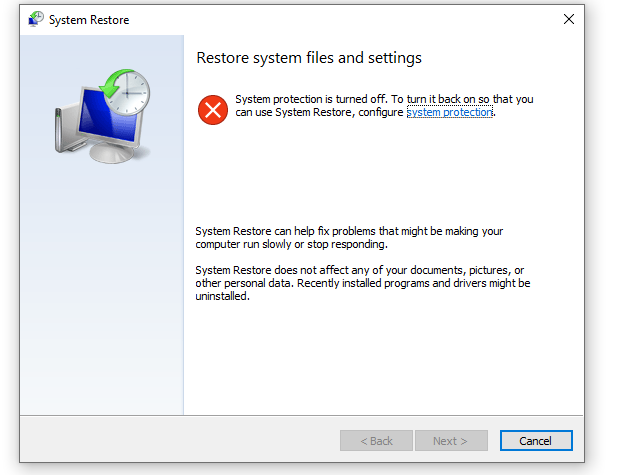
Task: Click the paragraph about fixing slow computer problems
Action: pyautogui.click(x=349, y=237)
